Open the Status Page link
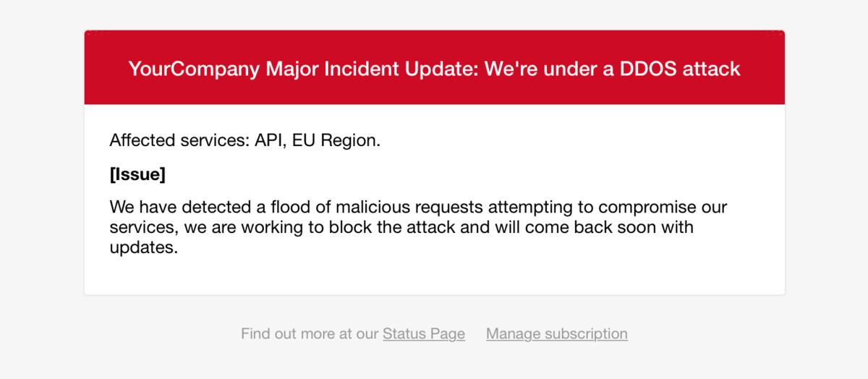This screenshot has width=868, height=379. click(x=424, y=333)
